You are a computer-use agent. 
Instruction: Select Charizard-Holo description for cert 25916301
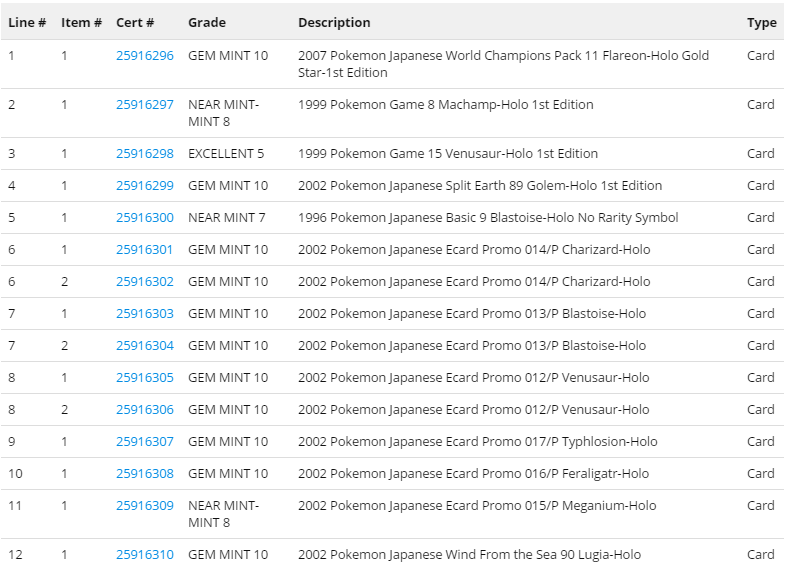coord(474,250)
